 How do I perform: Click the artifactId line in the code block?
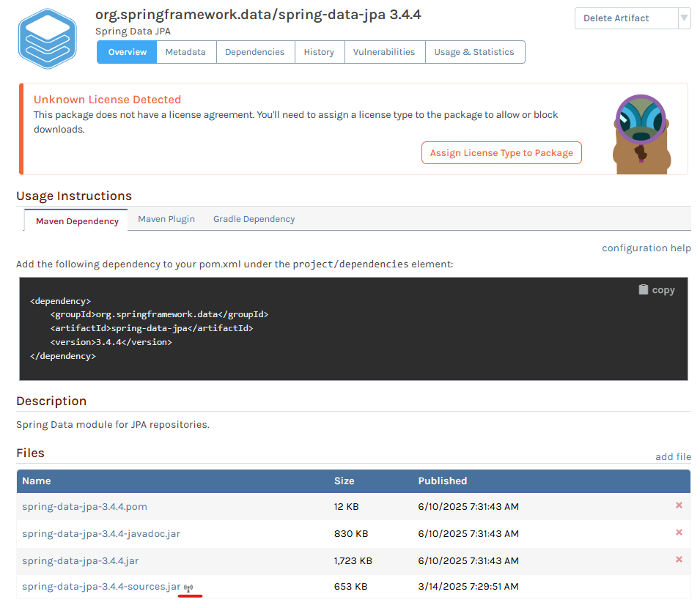pos(152,328)
